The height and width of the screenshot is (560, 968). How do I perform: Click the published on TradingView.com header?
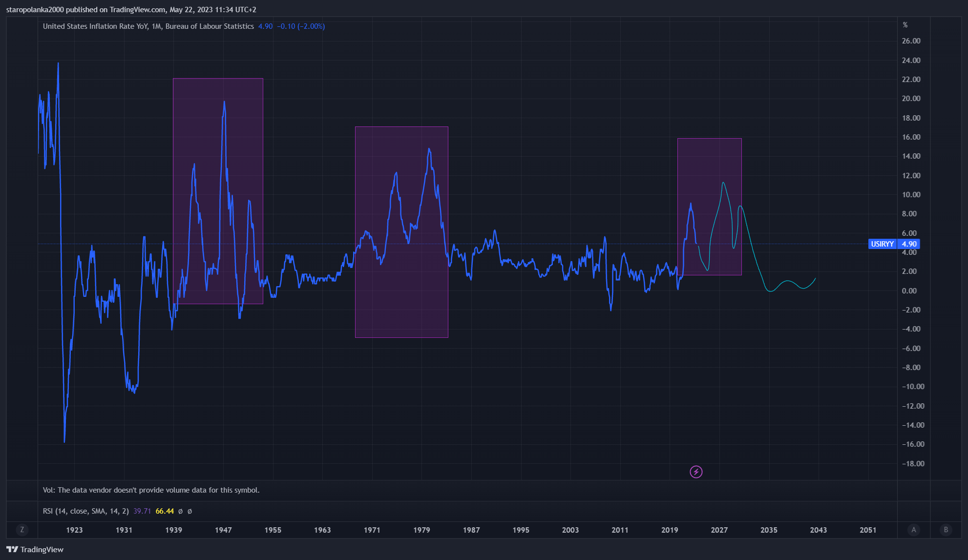point(131,10)
